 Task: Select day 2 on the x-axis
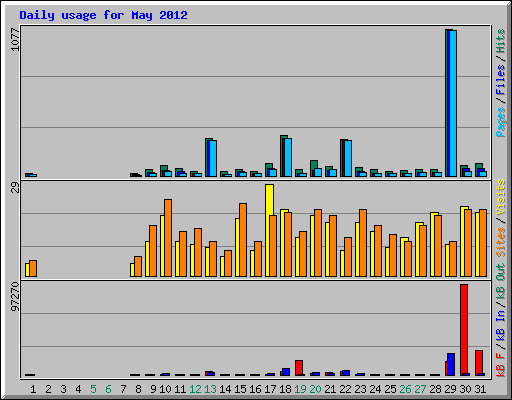coord(48,389)
